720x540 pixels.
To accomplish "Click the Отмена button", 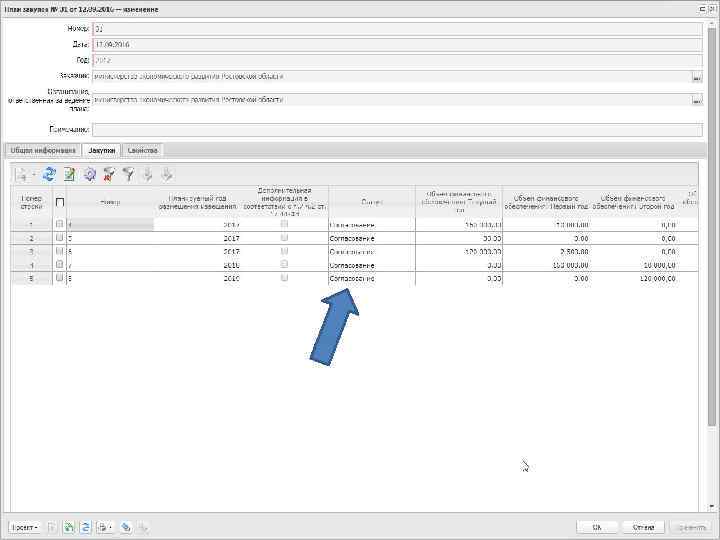I will pyautogui.click(x=643, y=527).
